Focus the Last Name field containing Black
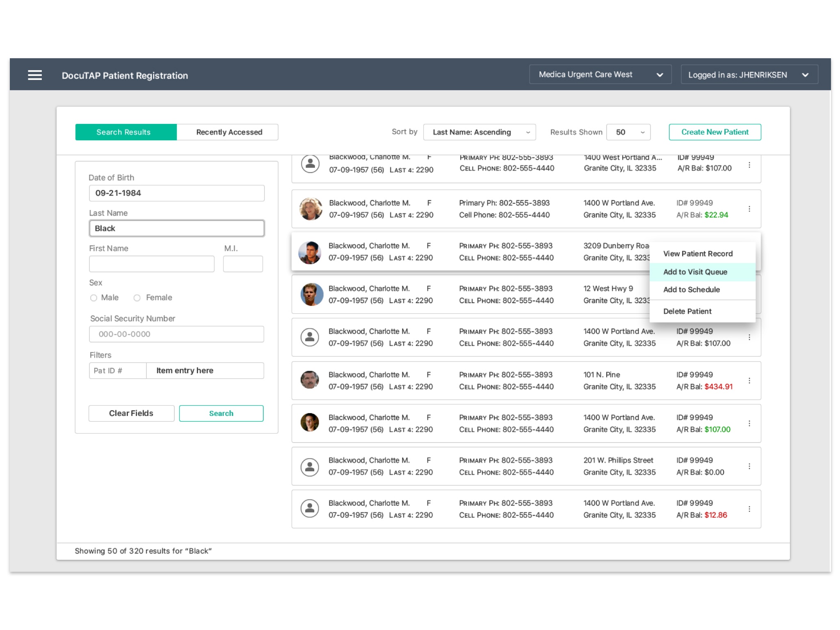 point(177,228)
